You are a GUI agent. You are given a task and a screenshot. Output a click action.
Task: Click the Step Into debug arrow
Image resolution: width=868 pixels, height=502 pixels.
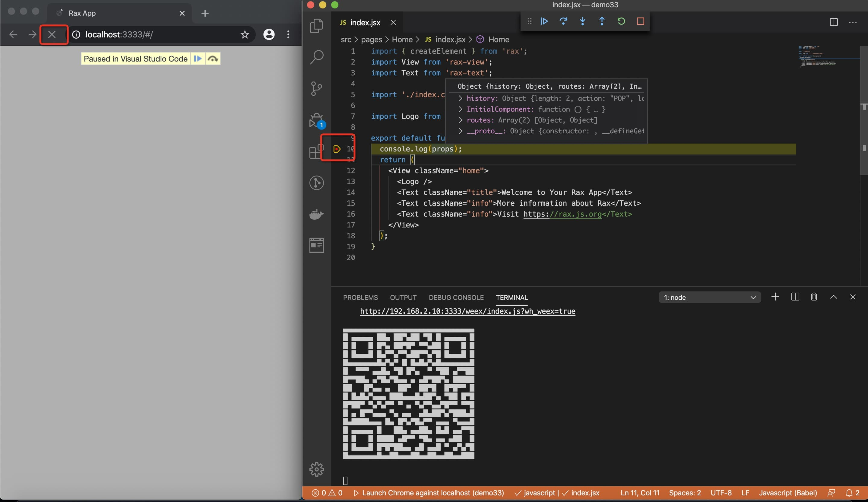pos(582,21)
